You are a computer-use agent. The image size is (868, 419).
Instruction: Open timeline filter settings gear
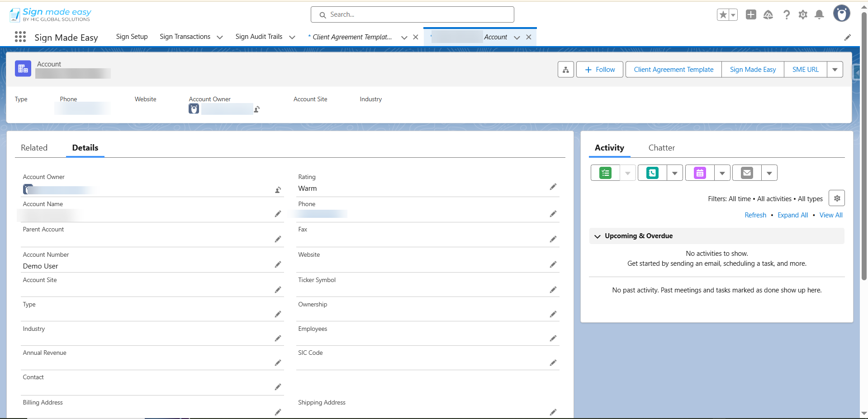point(836,198)
